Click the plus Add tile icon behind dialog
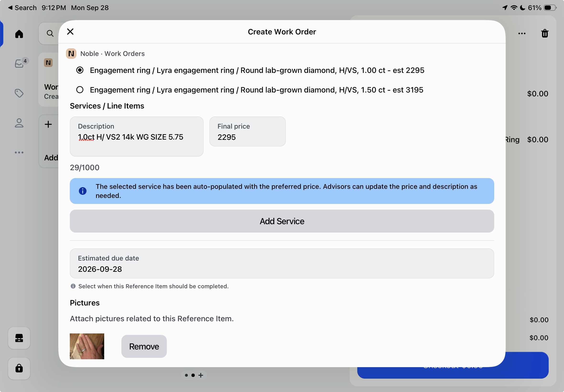This screenshot has width=564, height=392. tap(48, 124)
